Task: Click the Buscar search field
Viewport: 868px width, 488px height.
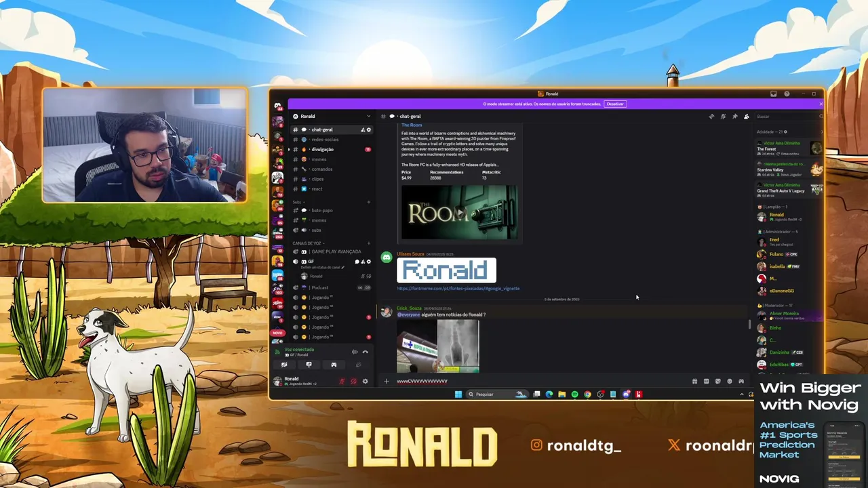Action: coord(789,117)
